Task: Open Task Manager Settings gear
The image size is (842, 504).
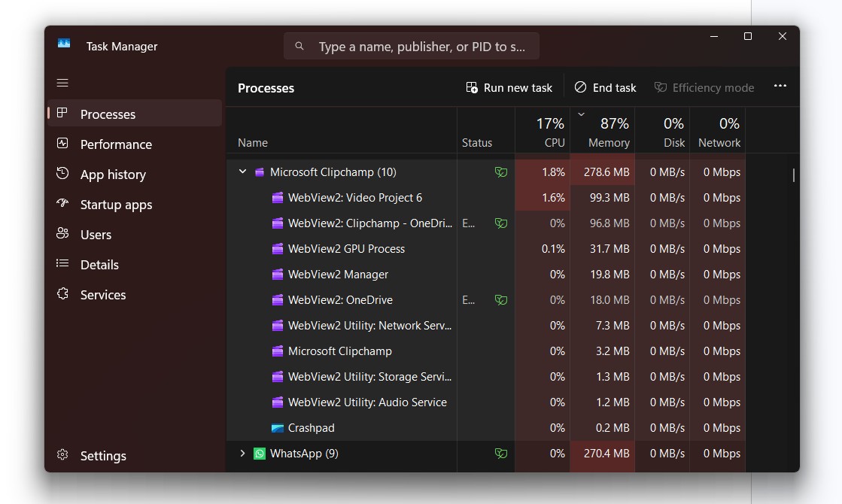Action: 62,455
